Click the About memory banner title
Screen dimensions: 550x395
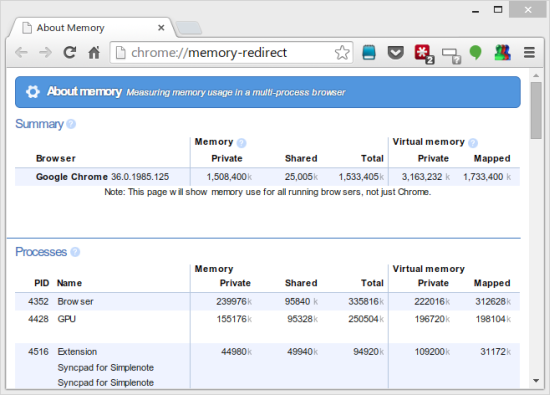click(x=84, y=92)
